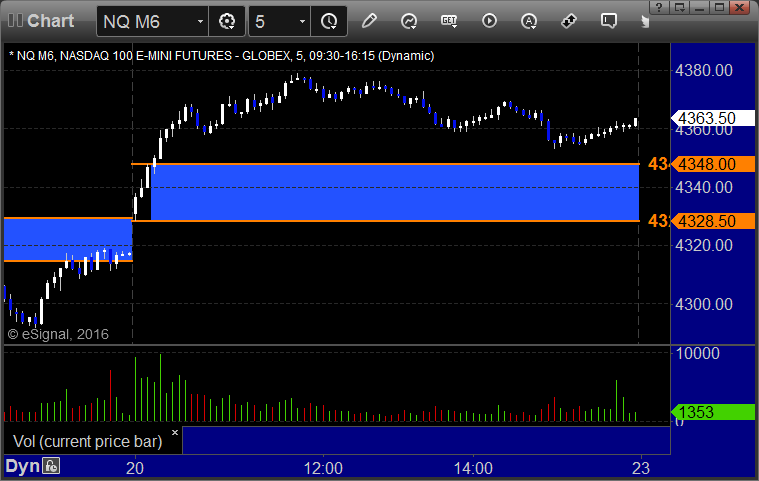Open the time template clock icon
Screen dimensions: 759x481
click(329, 21)
